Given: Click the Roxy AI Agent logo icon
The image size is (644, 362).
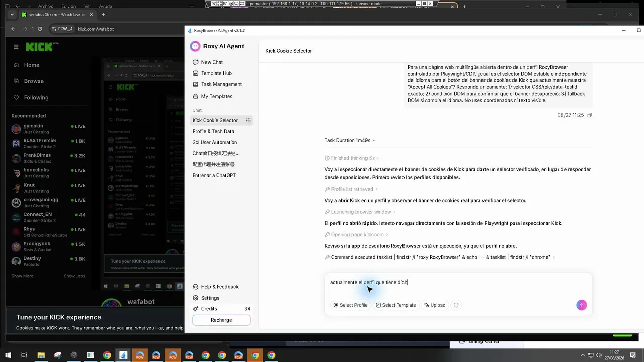Looking at the screenshot, I should tap(195, 46).
